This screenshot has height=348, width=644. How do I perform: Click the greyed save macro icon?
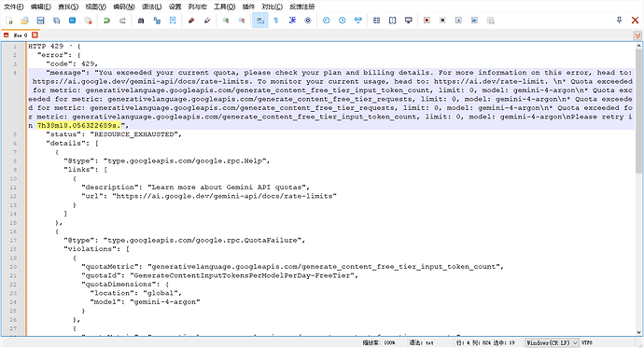coord(490,21)
